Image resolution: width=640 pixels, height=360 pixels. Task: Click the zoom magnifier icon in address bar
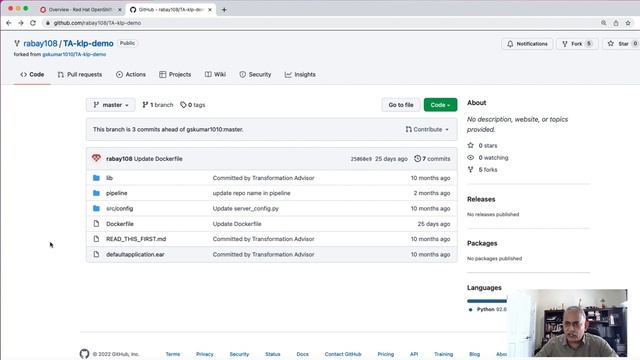pyautogui.click(x=603, y=23)
